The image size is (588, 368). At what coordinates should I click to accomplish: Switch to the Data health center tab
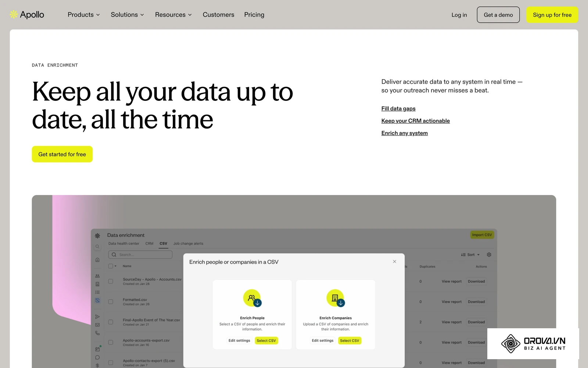(x=124, y=244)
